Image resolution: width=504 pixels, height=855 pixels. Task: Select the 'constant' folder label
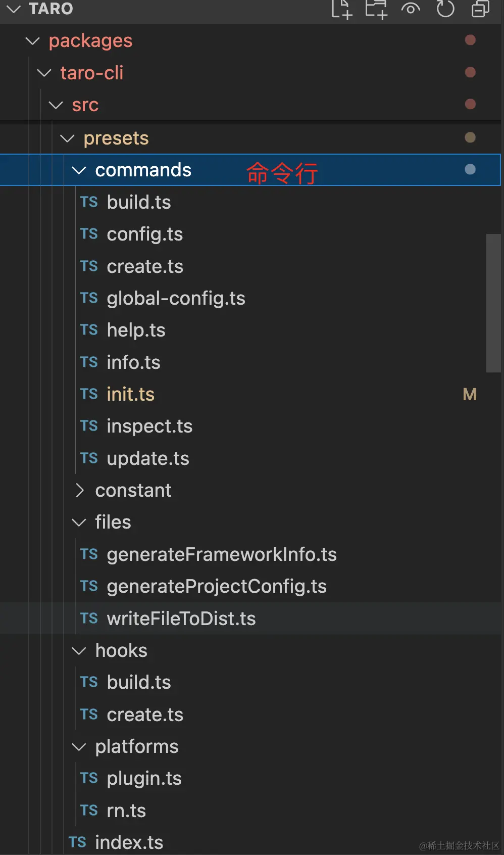pos(133,491)
